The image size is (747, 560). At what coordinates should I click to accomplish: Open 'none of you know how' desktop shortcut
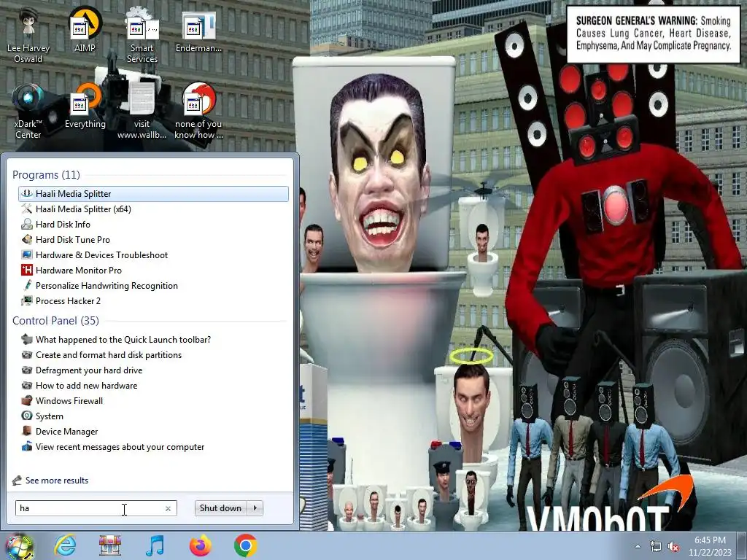point(198,112)
